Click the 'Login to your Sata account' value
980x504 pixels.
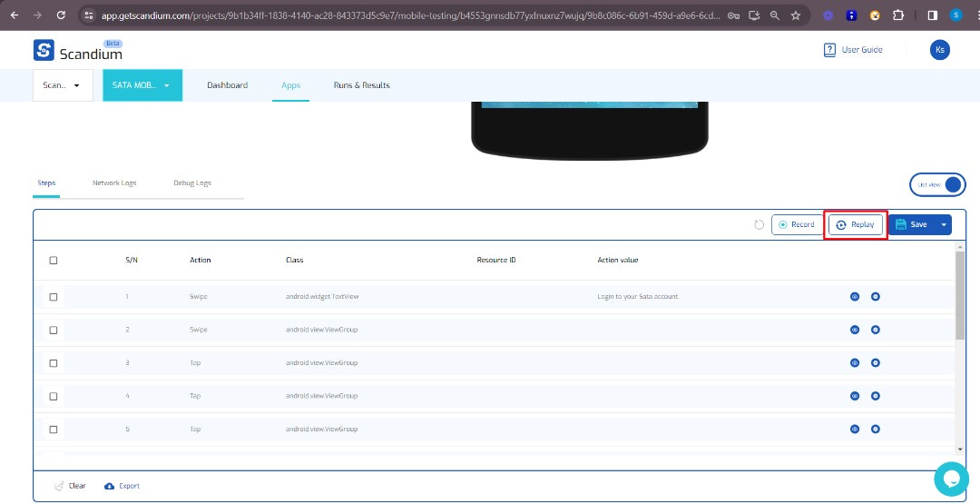pos(638,296)
